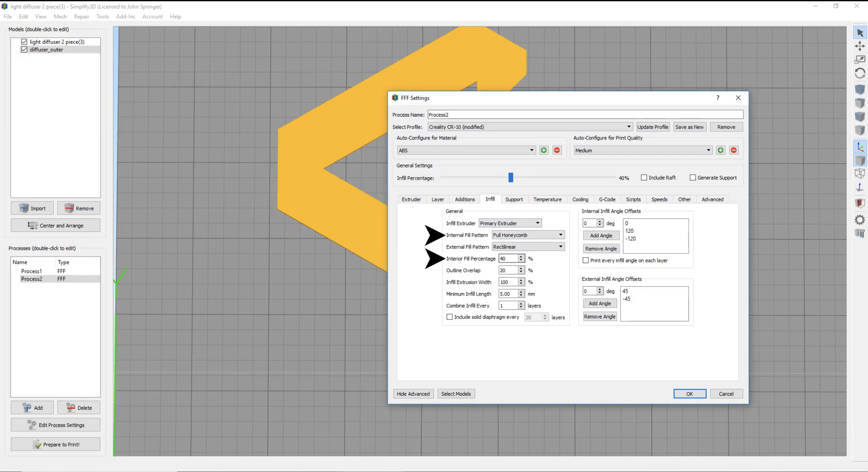The width and height of the screenshot is (868, 472).
Task: Enable the Generate Support checkbox
Action: (693, 178)
